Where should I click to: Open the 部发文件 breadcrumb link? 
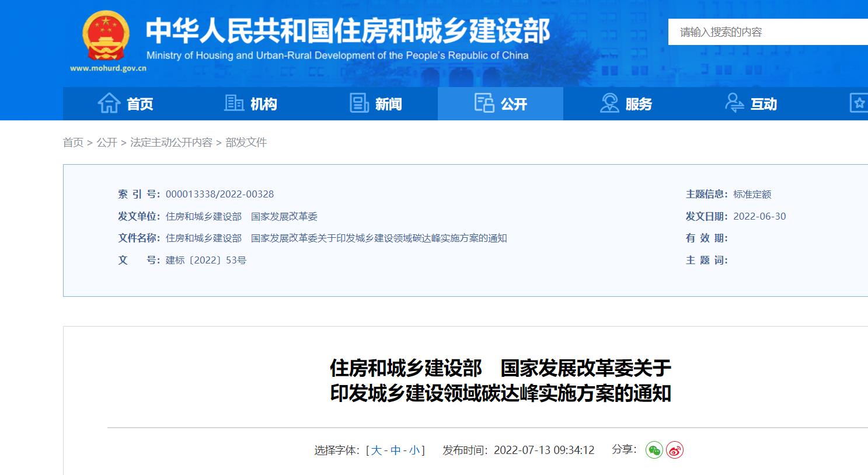[245, 142]
